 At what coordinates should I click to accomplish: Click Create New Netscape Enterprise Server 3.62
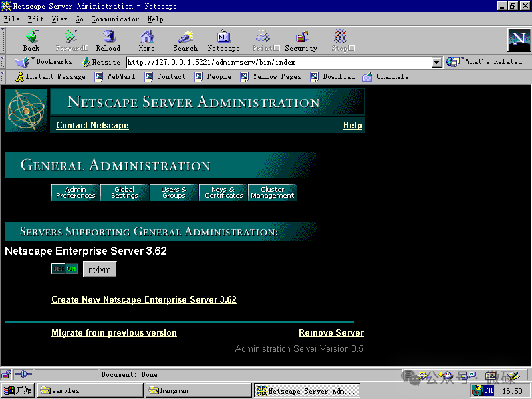point(144,299)
